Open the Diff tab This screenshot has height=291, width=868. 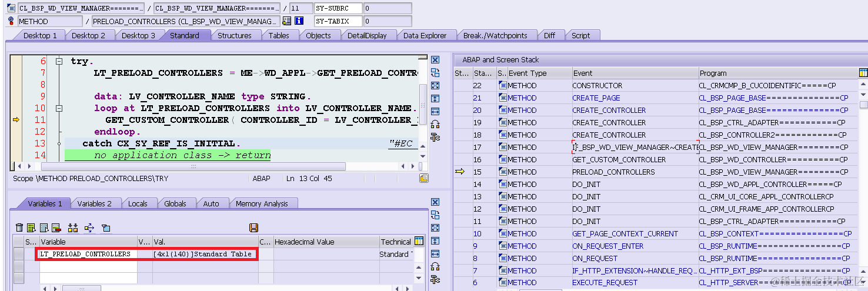pos(549,35)
